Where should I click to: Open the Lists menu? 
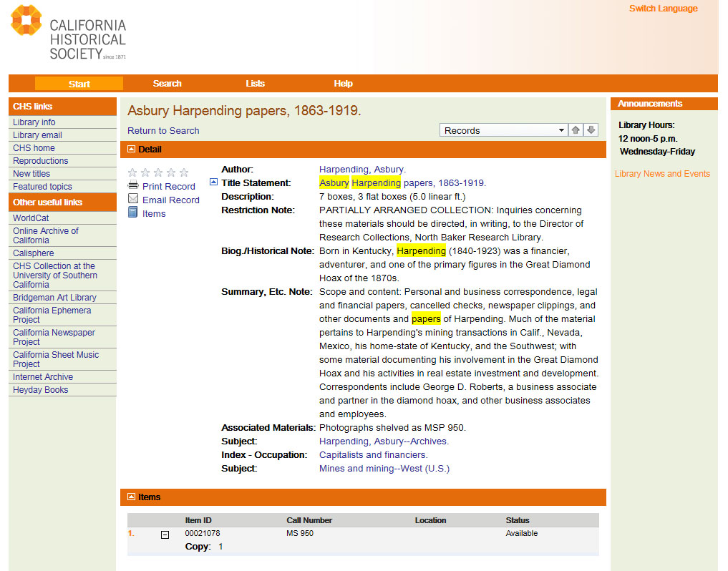256,84
